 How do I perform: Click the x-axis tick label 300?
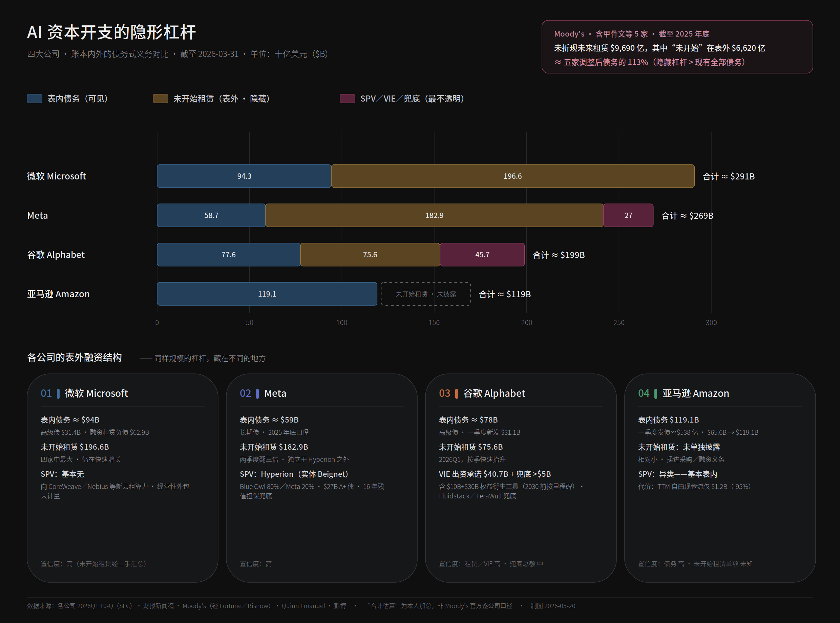(711, 322)
